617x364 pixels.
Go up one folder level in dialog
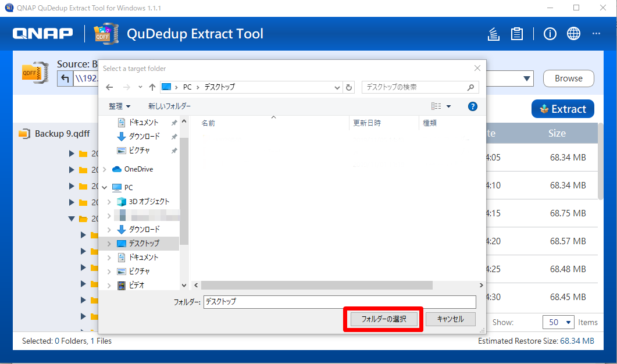click(152, 87)
